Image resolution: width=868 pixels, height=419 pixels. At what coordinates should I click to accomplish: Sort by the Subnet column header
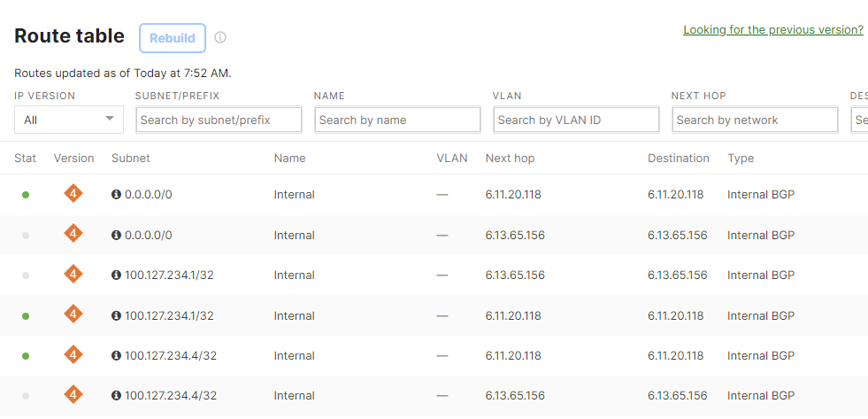(x=131, y=159)
